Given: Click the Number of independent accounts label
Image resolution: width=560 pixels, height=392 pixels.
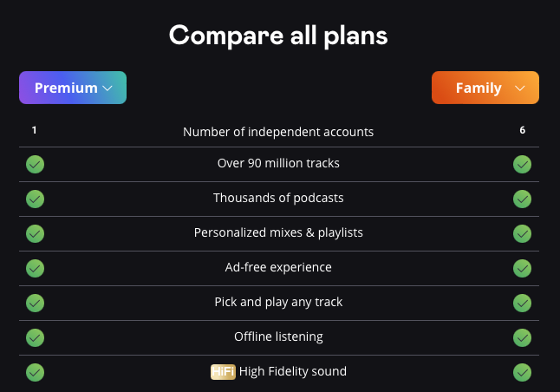Looking at the screenshot, I should 278,132.
